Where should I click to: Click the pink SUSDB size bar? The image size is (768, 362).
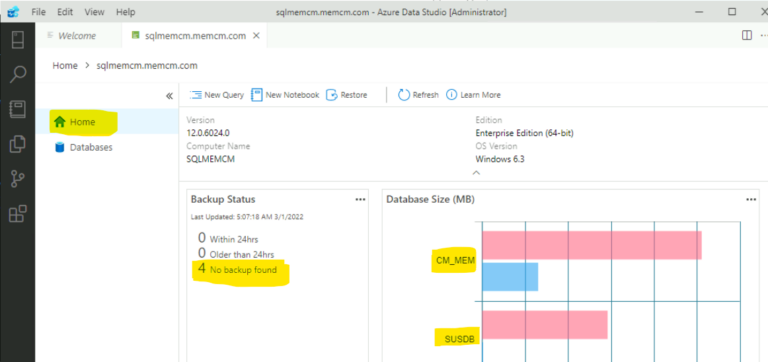point(545,324)
